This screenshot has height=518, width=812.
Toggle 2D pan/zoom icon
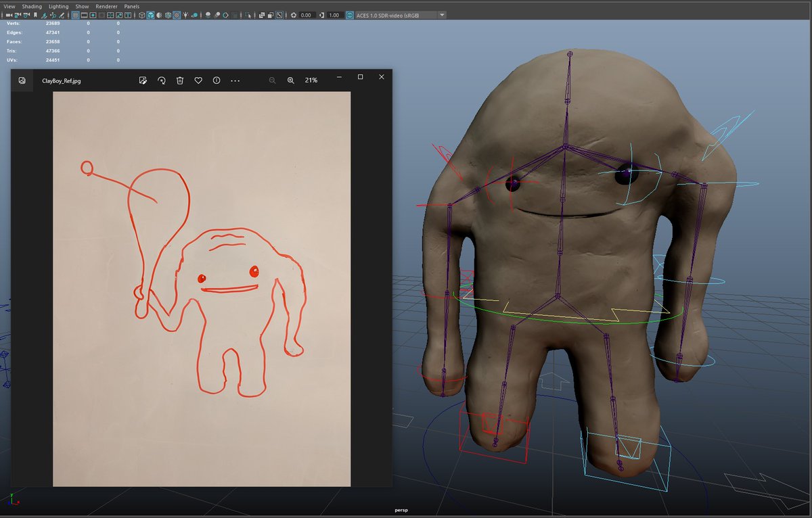pos(53,15)
